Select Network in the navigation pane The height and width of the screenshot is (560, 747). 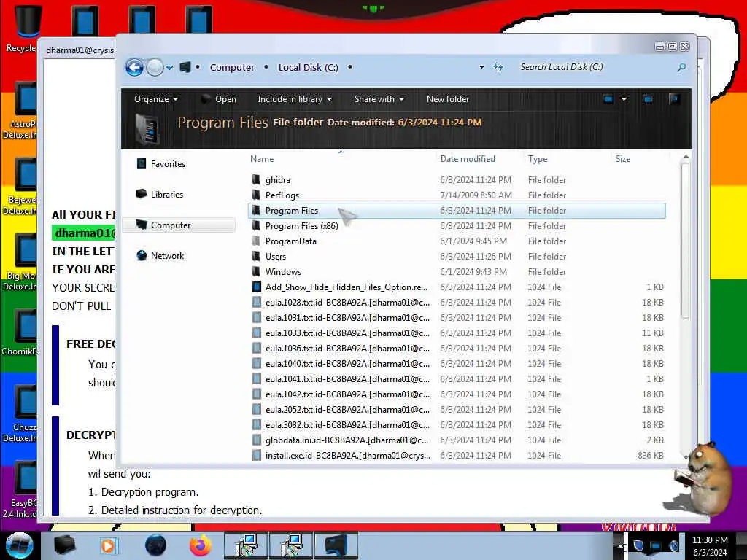pos(160,256)
